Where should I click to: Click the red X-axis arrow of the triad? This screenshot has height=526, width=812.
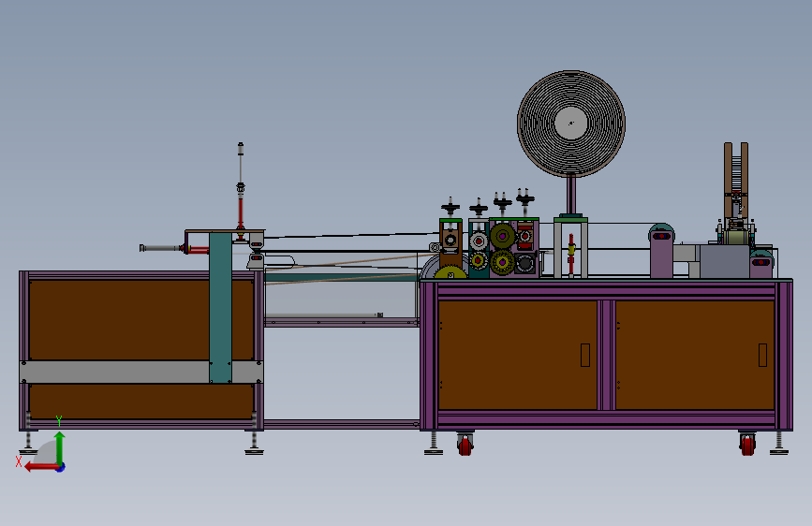(40, 467)
